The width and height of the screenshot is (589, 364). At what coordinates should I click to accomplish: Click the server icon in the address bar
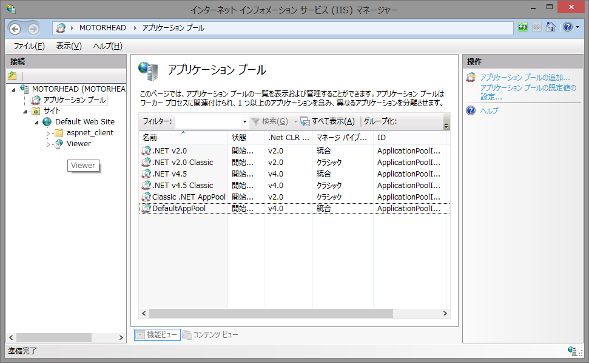tap(61, 28)
